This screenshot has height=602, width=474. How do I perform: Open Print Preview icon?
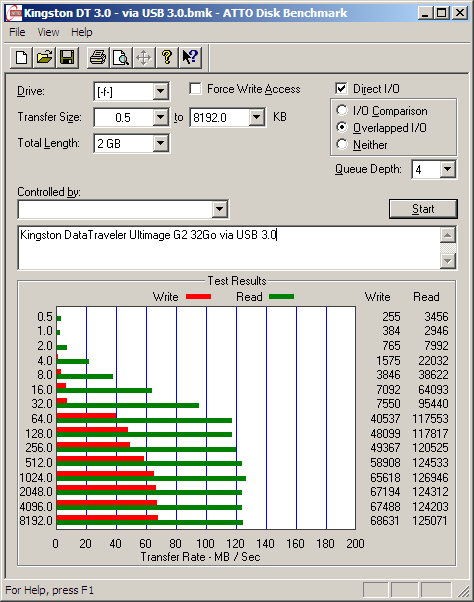[121, 58]
